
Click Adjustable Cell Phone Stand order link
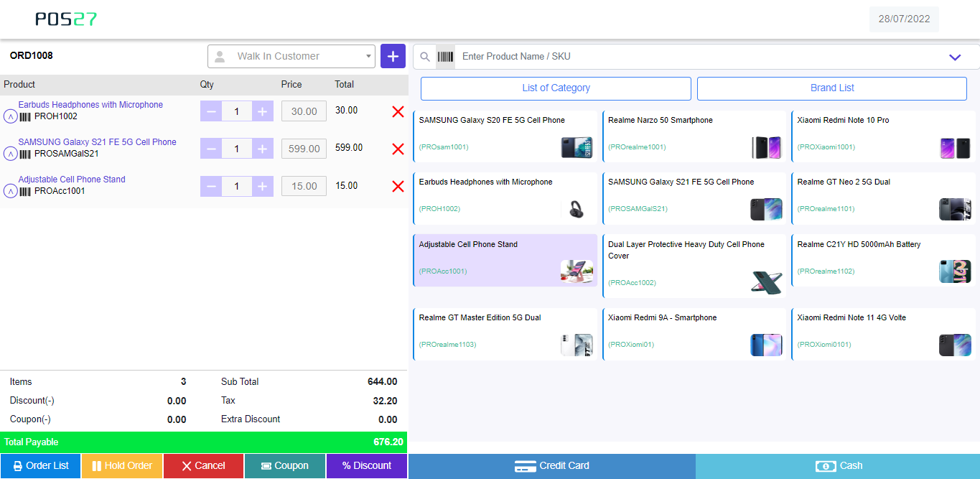click(72, 180)
